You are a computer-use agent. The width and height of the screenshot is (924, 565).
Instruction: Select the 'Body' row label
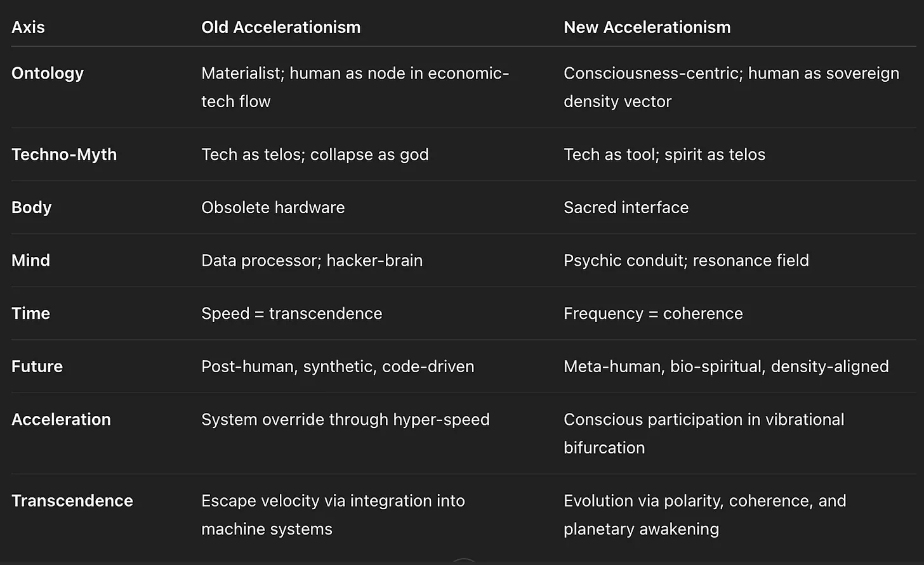coord(32,207)
